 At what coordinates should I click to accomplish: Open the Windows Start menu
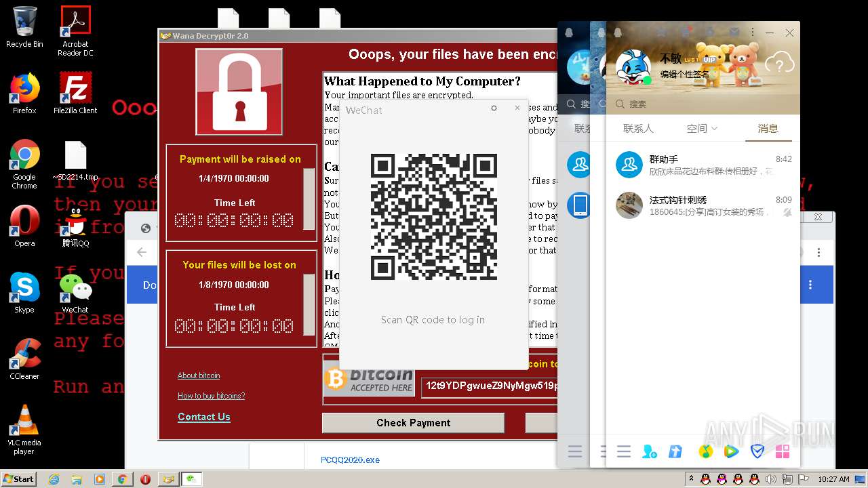(18, 479)
